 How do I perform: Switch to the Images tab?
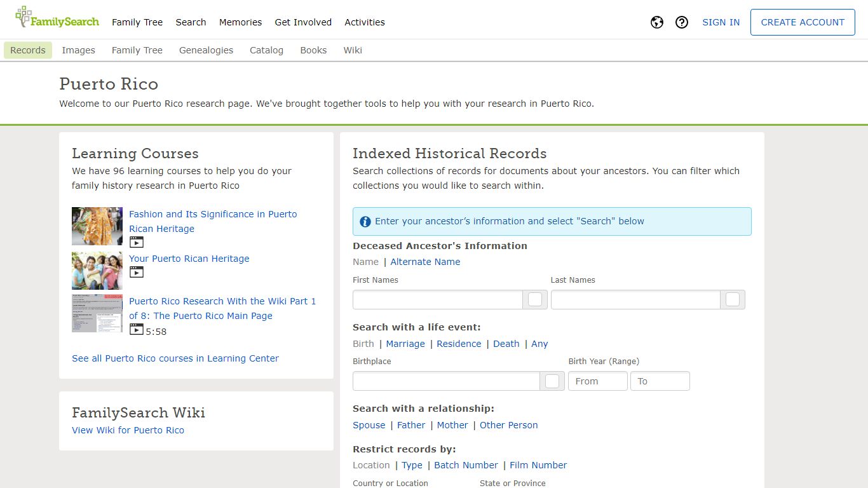[x=79, y=50]
